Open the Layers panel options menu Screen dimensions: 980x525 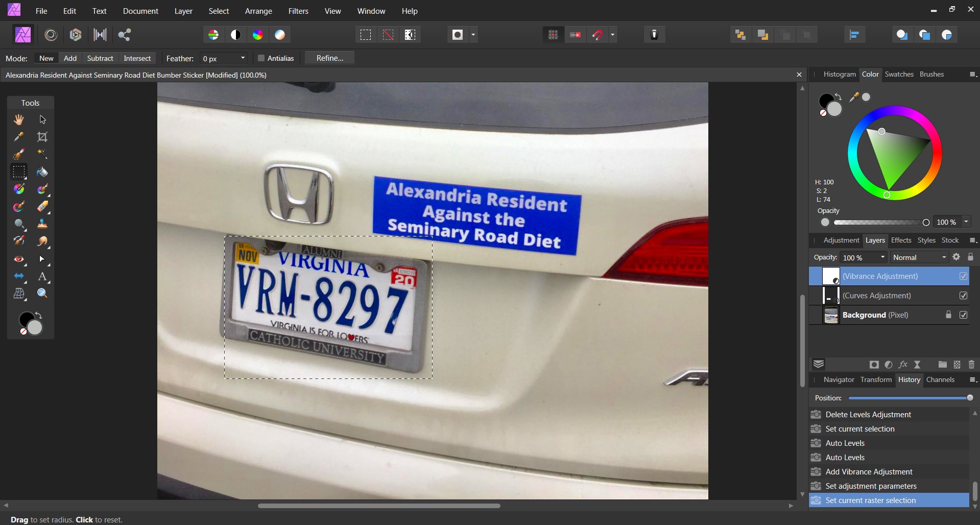tap(973, 241)
